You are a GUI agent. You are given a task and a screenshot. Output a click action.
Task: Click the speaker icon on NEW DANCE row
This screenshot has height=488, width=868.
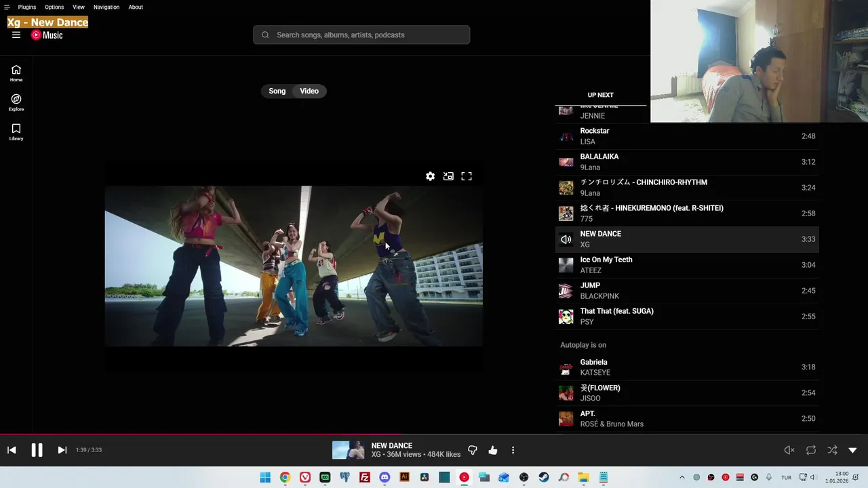[x=566, y=239]
